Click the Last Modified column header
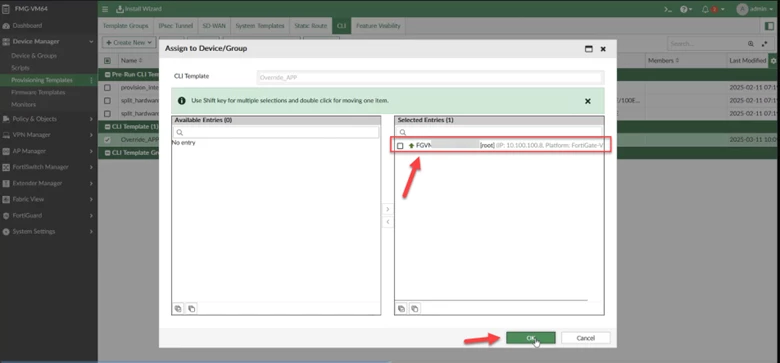Viewport: 780px width, 363px height. pyautogui.click(x=748, y=61)
